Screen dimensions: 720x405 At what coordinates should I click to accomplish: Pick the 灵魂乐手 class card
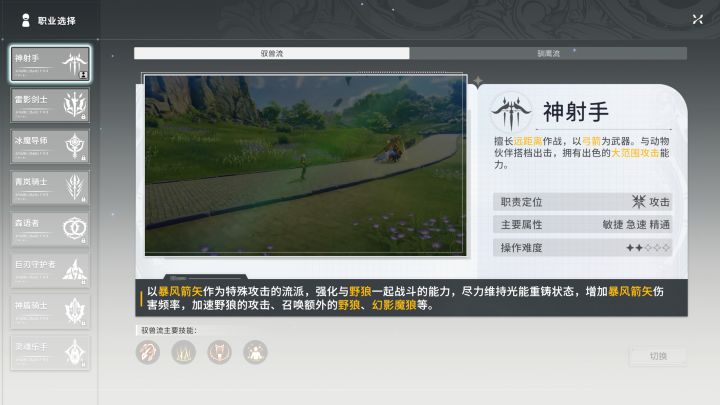pyautogui.click(x=50, y=353)
